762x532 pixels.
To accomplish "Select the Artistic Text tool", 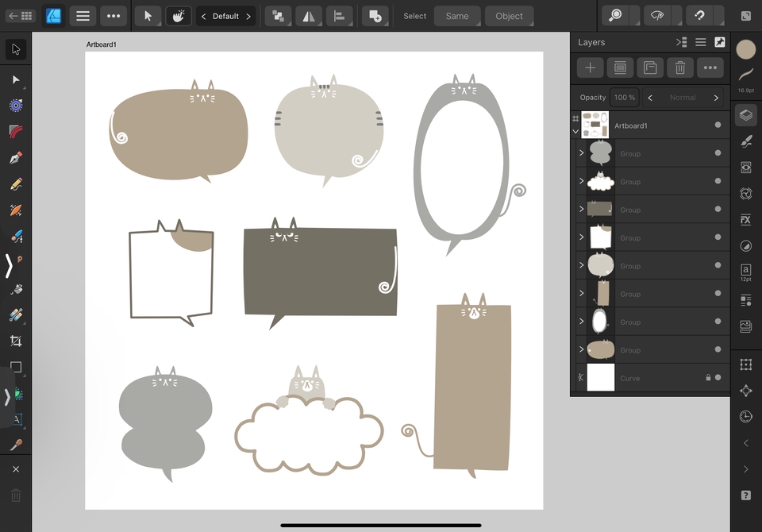I will pos(17,419).
